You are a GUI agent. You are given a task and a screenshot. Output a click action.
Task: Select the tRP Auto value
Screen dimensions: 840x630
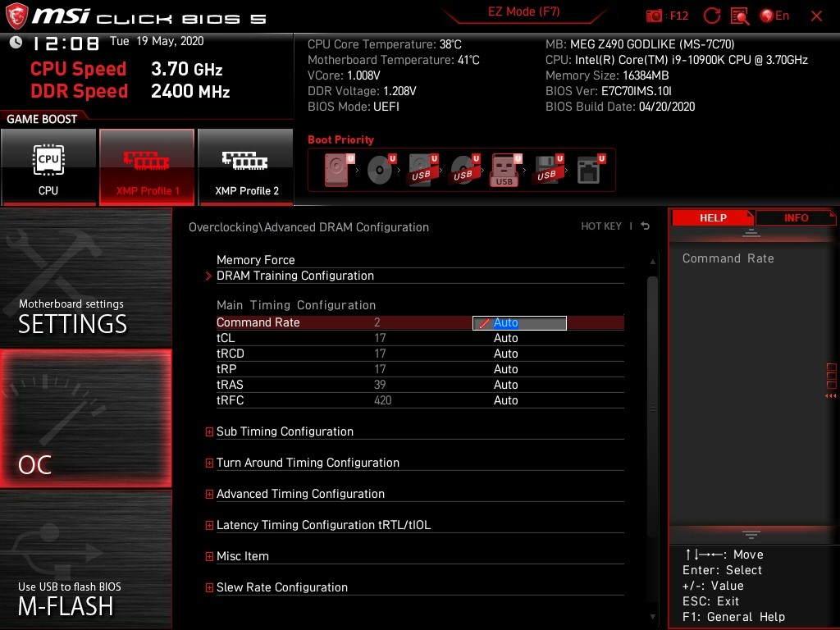505,369
